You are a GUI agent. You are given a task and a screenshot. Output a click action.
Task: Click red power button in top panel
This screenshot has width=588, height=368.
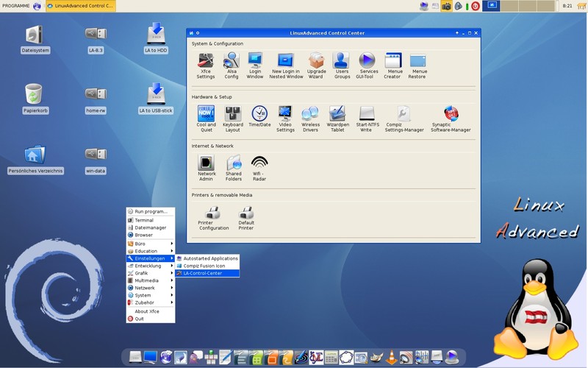476,6
